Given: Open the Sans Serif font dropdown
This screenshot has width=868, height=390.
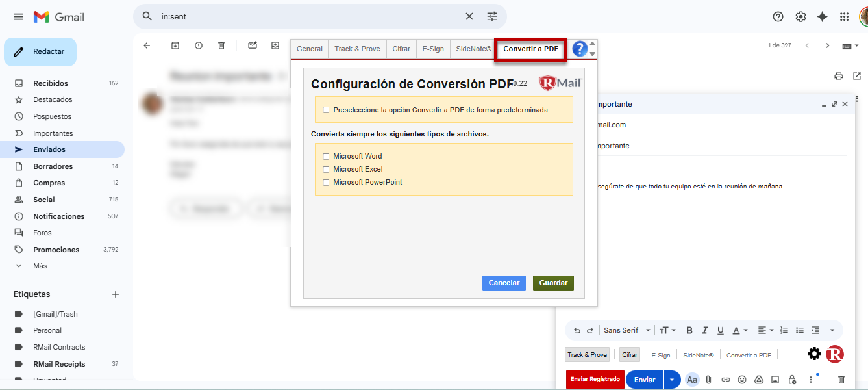Looking at the screenshot, I should click(x=627, y=330).
